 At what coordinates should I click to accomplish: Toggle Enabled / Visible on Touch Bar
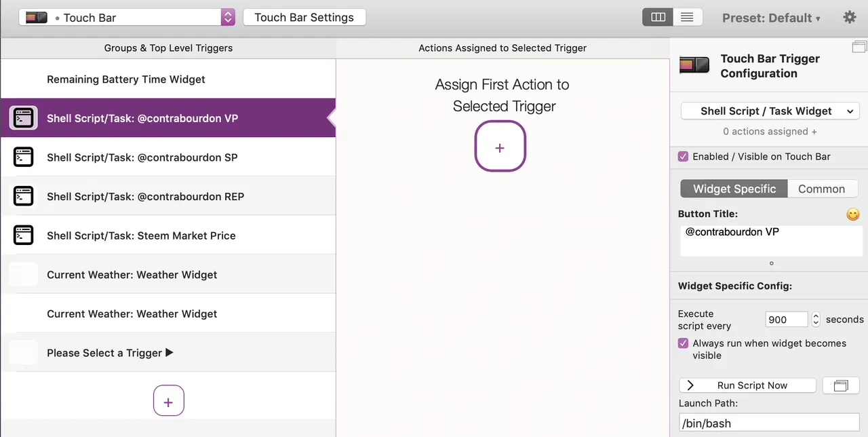point(684,157)
